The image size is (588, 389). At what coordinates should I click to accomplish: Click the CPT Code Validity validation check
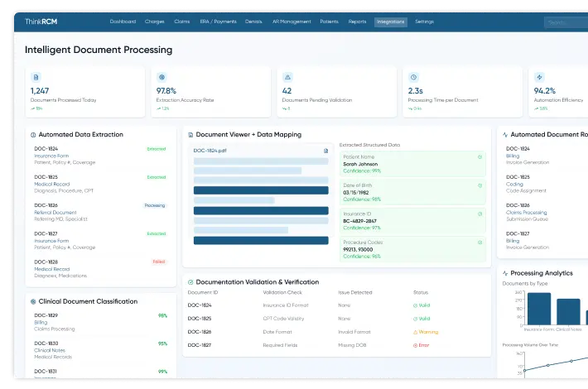point(283,319)
